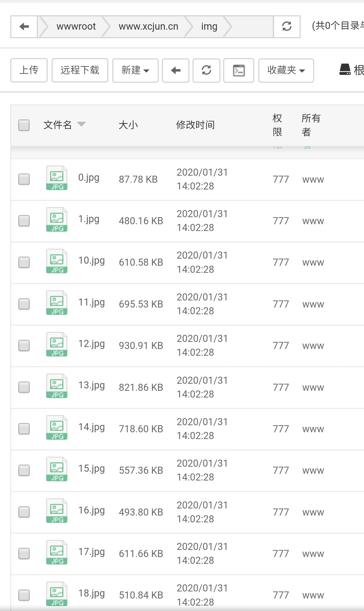
Task: Click the toolbar refresh icon button
Action: (x=206, y=70)
